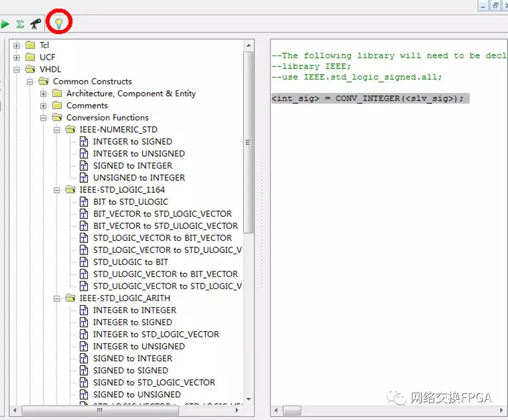508x420 pixels.
Task: Select STD_ULOGIC to BIT template
Action: 130,262
